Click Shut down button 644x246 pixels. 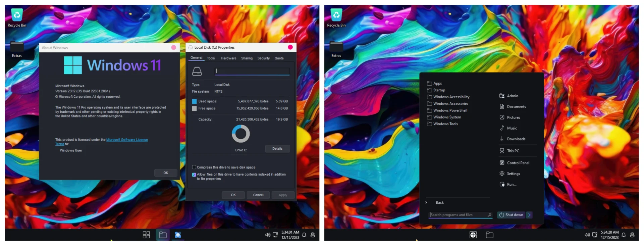click(512, 215)
